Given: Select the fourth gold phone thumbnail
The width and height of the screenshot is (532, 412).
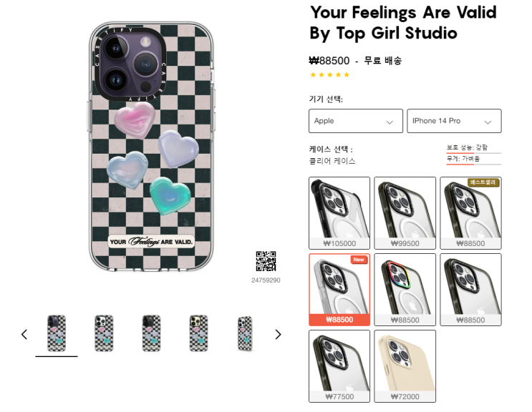Looking at the screenshot, I should tap(198, 333).
